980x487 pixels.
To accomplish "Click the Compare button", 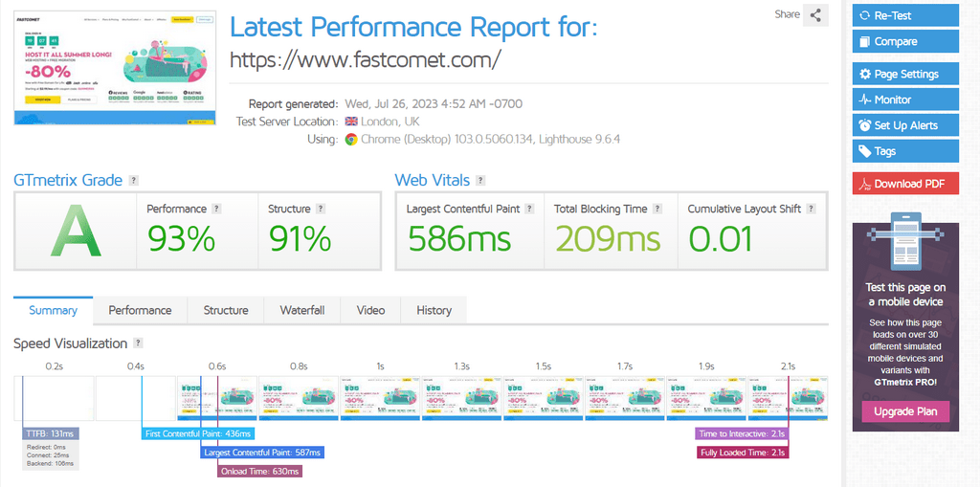I will pos(904,41).
